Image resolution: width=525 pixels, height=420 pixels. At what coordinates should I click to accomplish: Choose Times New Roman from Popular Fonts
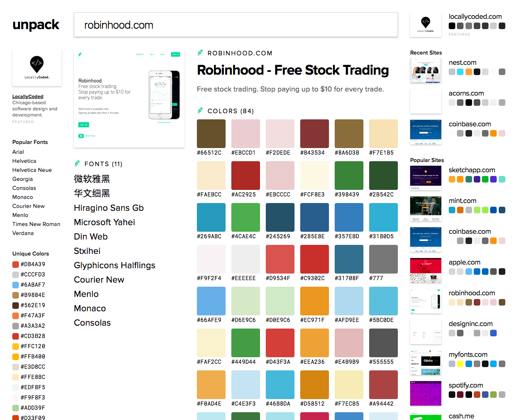pos(36,224)
